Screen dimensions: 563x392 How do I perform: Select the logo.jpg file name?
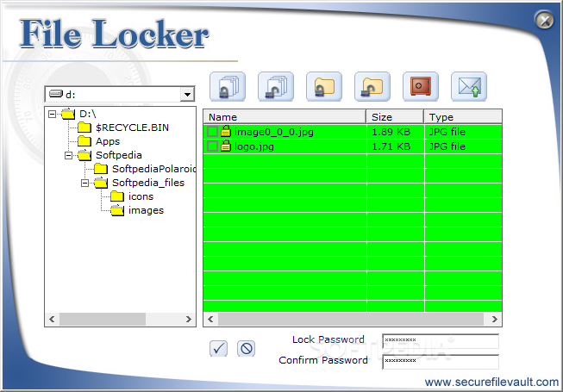254,146
